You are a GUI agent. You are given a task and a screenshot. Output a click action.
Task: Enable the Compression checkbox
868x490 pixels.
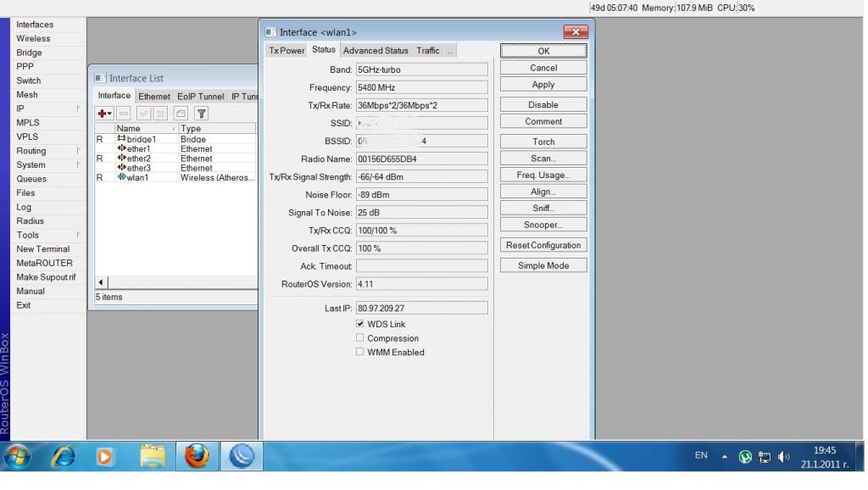point(360,338)
